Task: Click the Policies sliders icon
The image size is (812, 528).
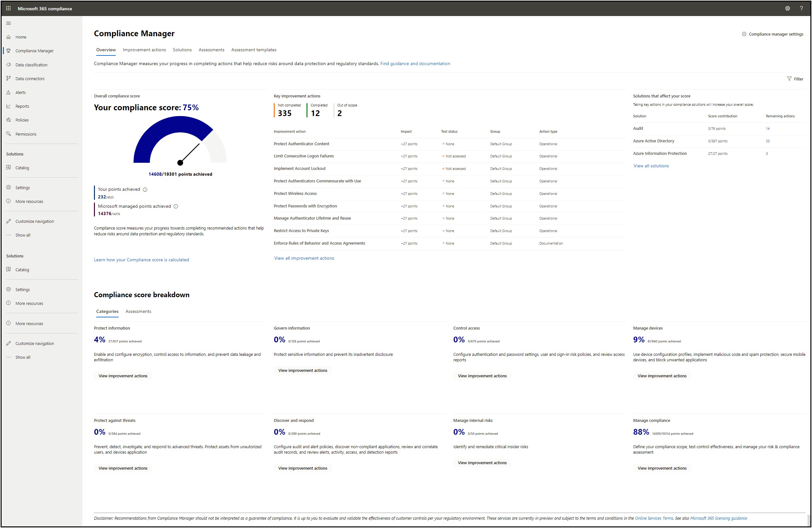Action: [x=9, y=120]
